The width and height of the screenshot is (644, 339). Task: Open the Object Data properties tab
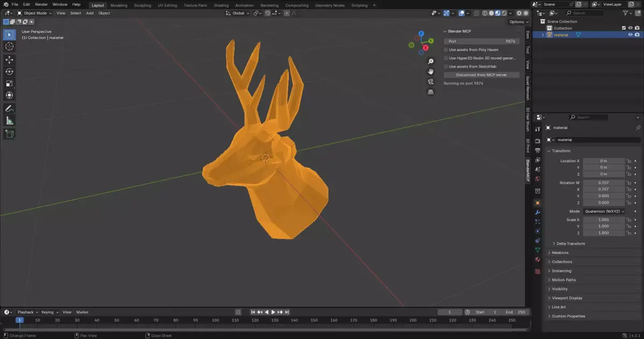(x=538, y=250)
